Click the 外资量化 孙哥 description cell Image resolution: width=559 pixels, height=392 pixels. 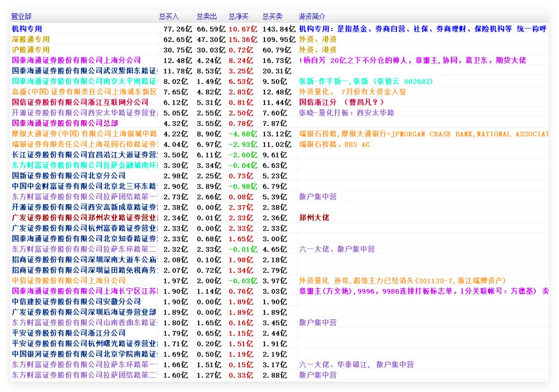403,281
